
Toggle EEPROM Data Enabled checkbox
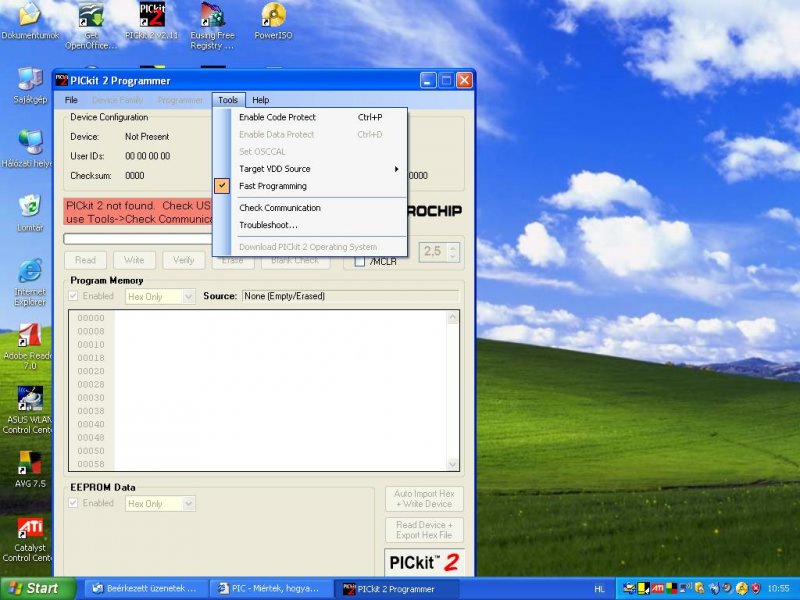73,503
